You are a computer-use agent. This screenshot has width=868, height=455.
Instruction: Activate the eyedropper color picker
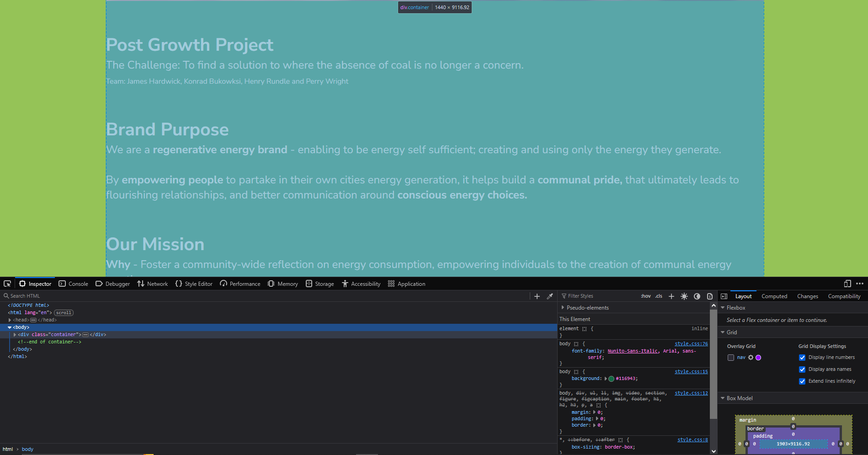pyautogui.click(x=549, y=296)
